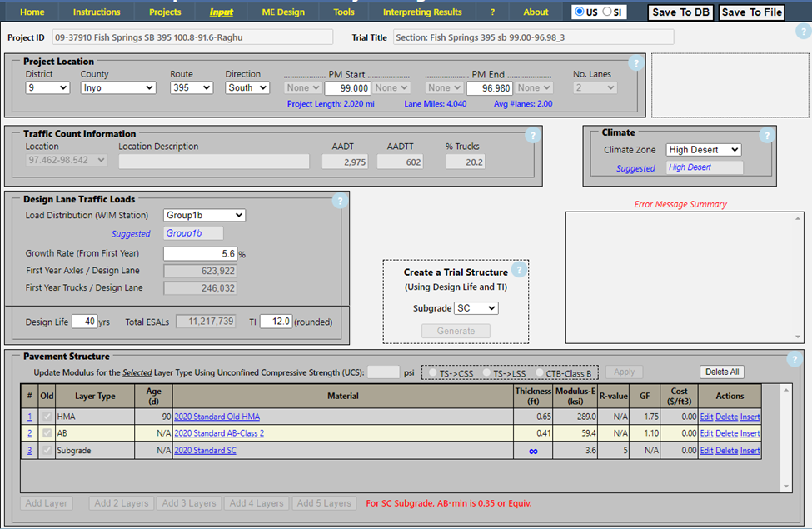812x529 pixels.
Task: Click the infinity thickness symbol for Subgrade
Action: 532,451
